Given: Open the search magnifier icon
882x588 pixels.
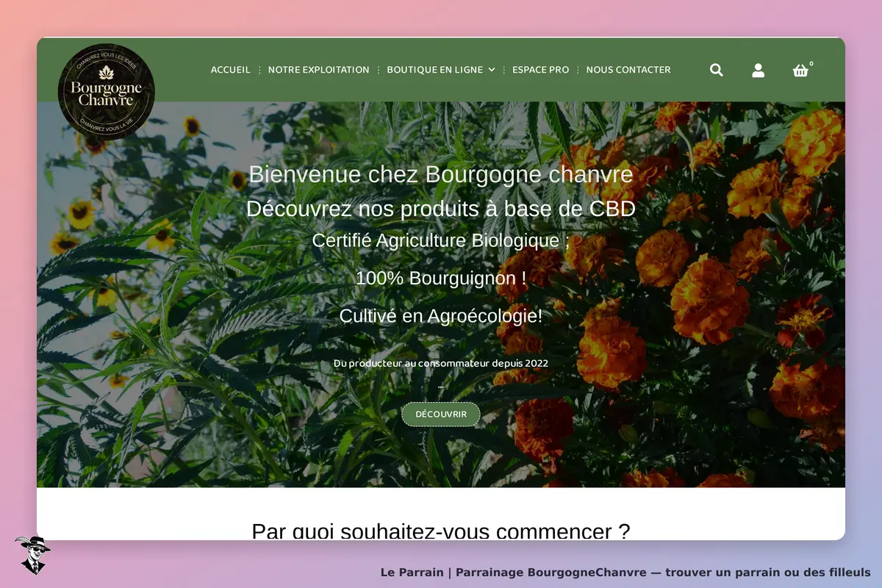Looking at the screenshot, I should coord(717,70).
